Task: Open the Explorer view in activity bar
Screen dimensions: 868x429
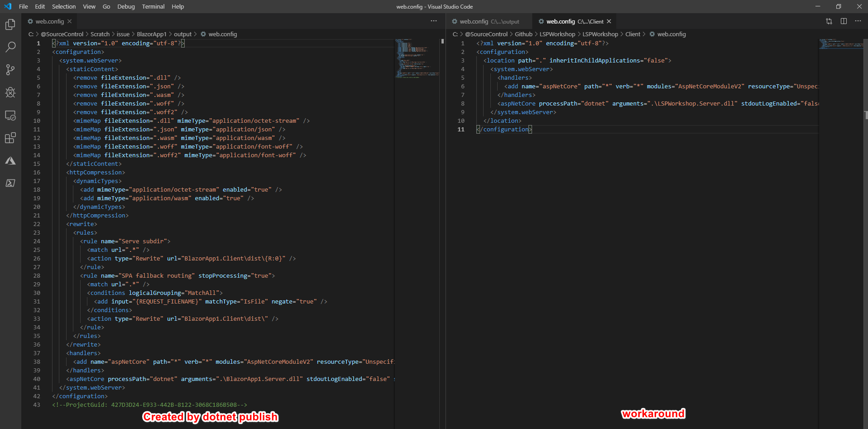Action: point(10,24)
